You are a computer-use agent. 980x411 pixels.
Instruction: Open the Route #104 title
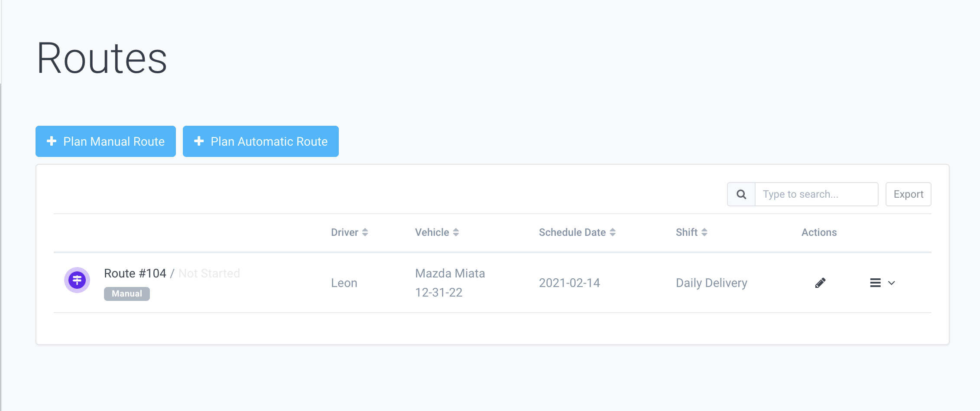click(135, 273)
